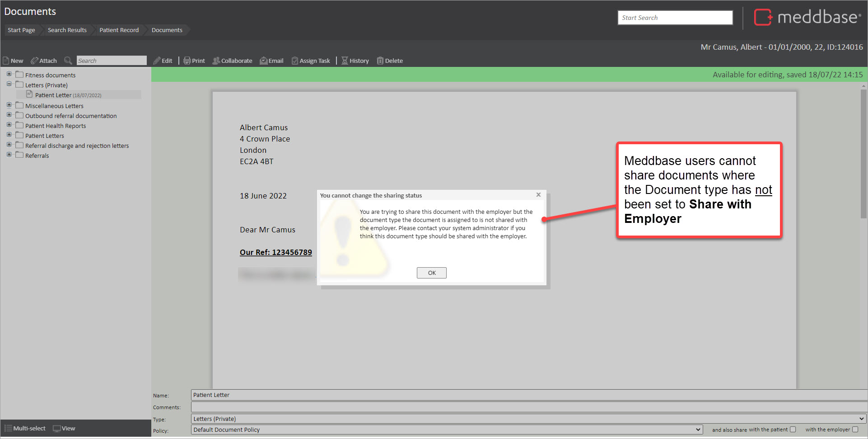This screenshot has width=868, height=439.
Task: Click the Start Search field
Action: pyautogui.click(x=675, y=18)
